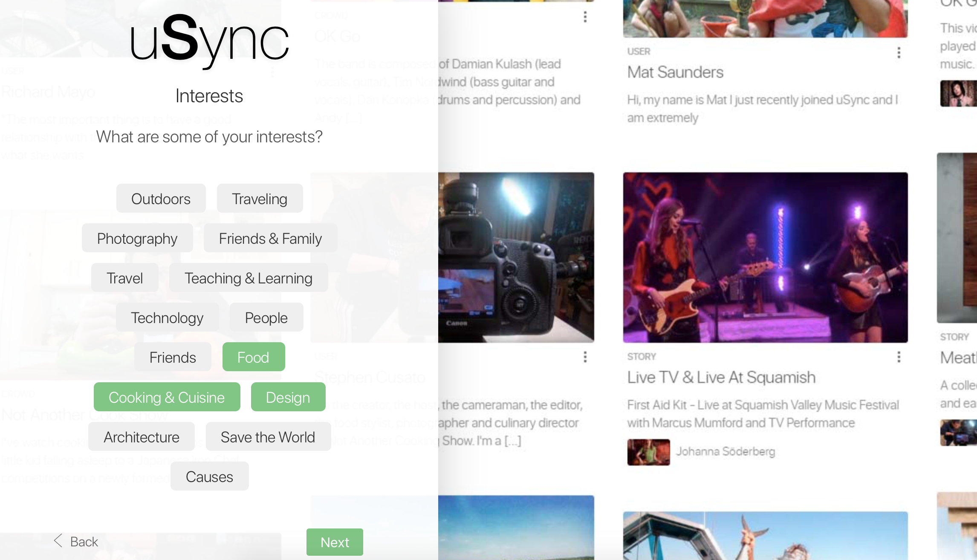Pick the Technology interest
The image size is (977, 560).
(x=167, y=318)
